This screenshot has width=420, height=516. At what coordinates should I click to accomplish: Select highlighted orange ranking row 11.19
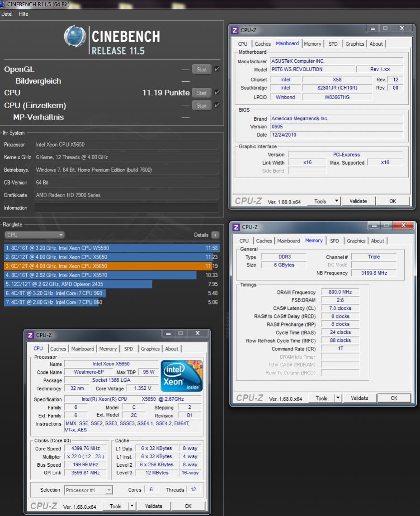[112, 266]
